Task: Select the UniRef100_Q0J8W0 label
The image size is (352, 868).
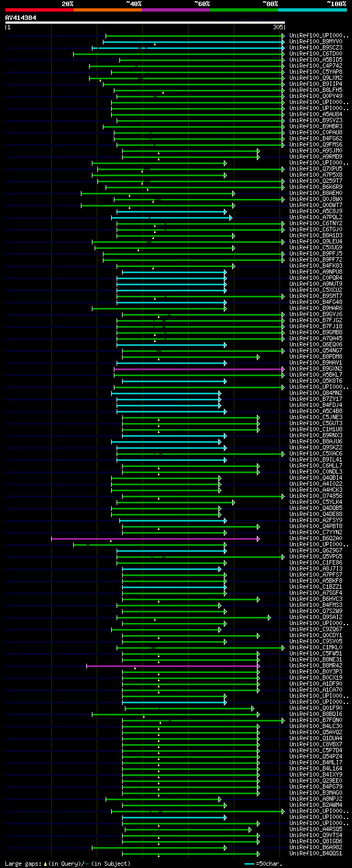Action: tap(316, 199)
